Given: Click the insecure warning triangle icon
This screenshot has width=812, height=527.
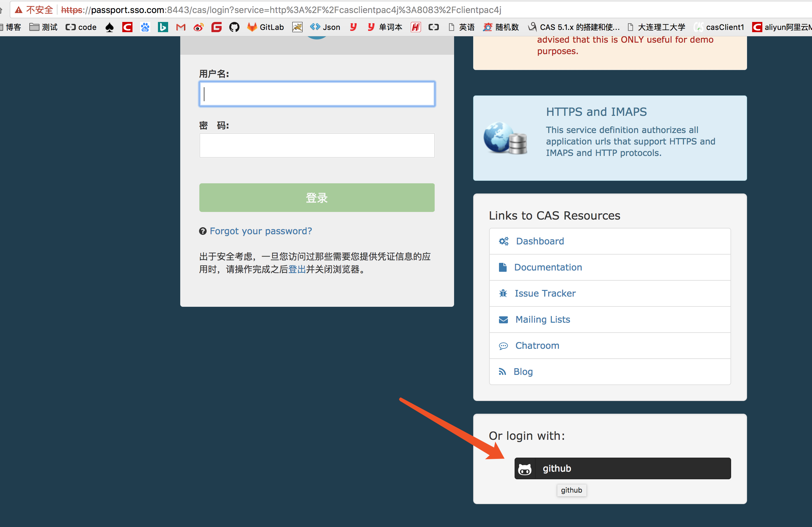Looking at the screenshot, I should coord(19,10).
